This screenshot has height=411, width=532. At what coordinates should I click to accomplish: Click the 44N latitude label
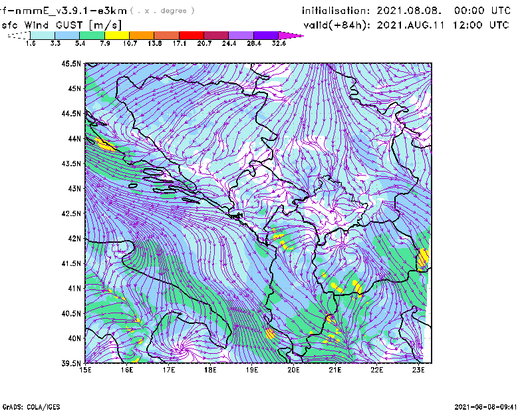pos(74,139)
